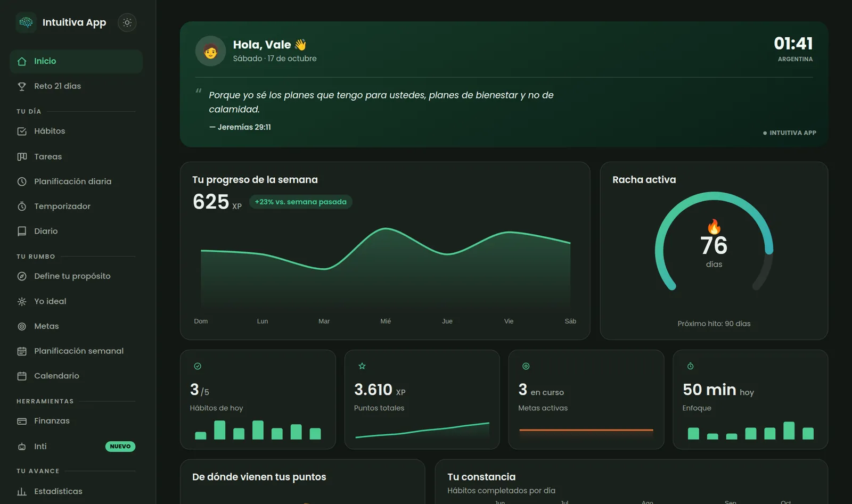Click the Calendario icon in sidebar
The image size is (852, 504).
point(22,376)
